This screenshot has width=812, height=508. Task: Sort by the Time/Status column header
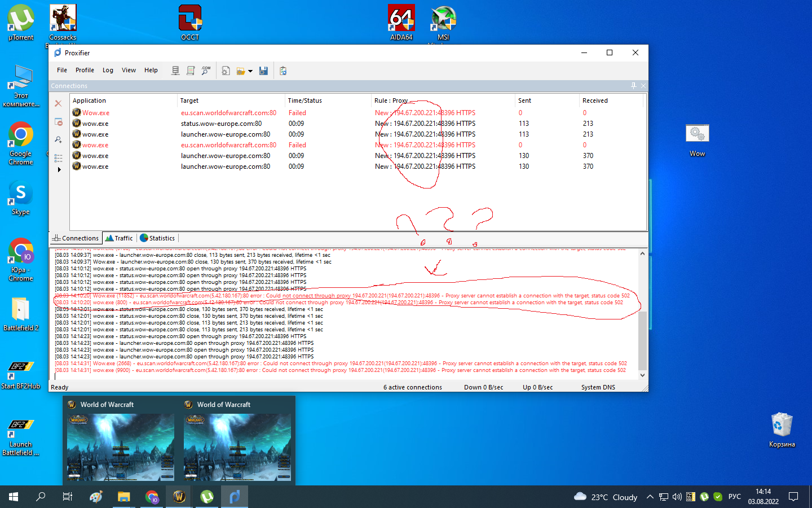tap(328, 100)
